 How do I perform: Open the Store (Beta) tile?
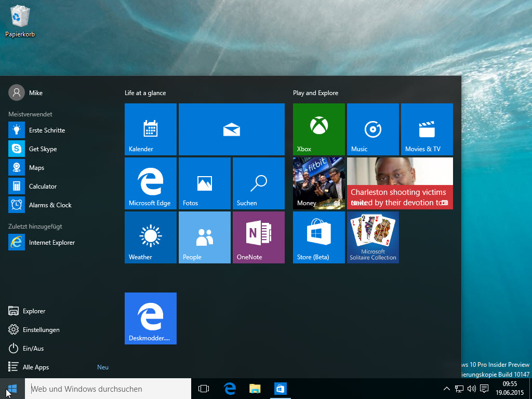(319, 237)
